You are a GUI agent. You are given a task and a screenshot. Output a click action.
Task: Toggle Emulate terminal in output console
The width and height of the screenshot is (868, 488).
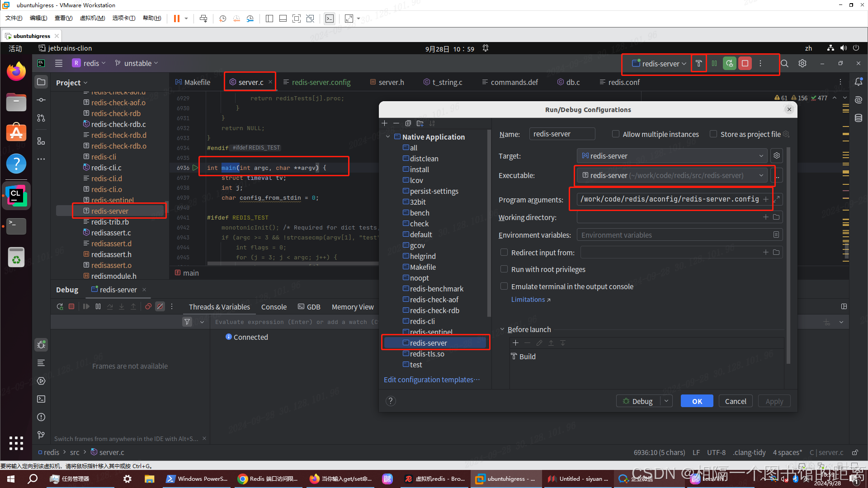[x=504, y=286]
